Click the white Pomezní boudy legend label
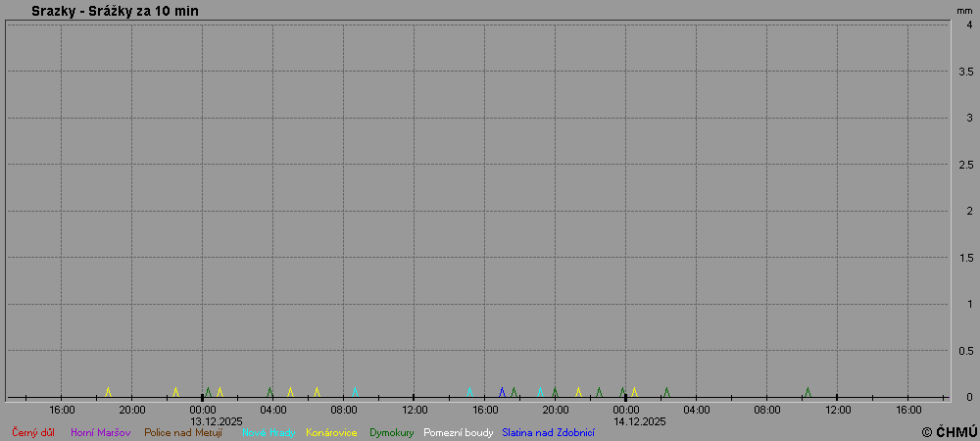This screenshot has height=441, width=980. pyautogui.click(x=458, y=432)
